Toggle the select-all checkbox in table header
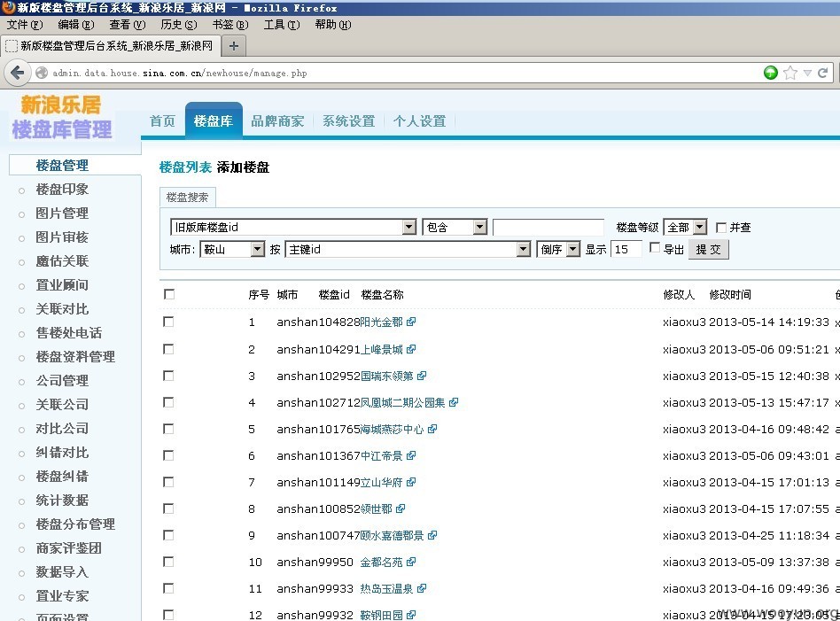The width and height of the screenshot is (840, 621). (169, 294)
